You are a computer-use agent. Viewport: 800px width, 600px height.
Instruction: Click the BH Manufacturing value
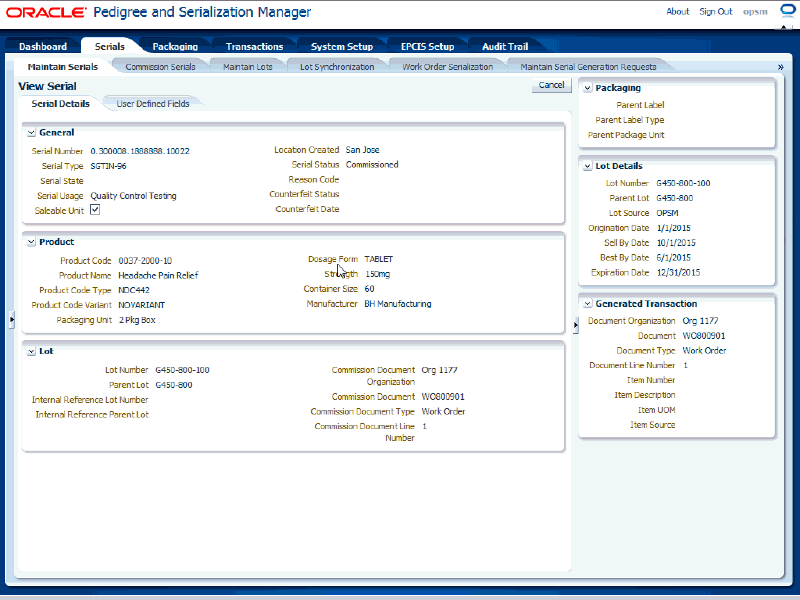[398, 304]
